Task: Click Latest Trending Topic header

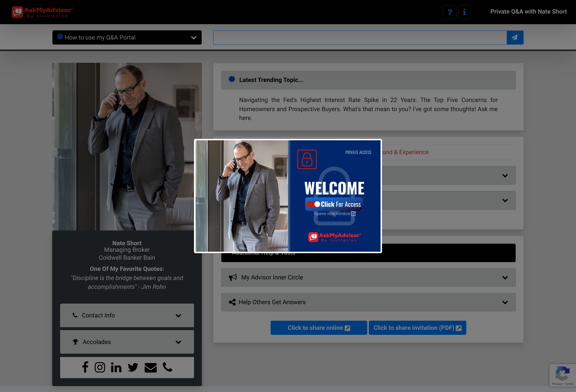Action: (368, 80)
